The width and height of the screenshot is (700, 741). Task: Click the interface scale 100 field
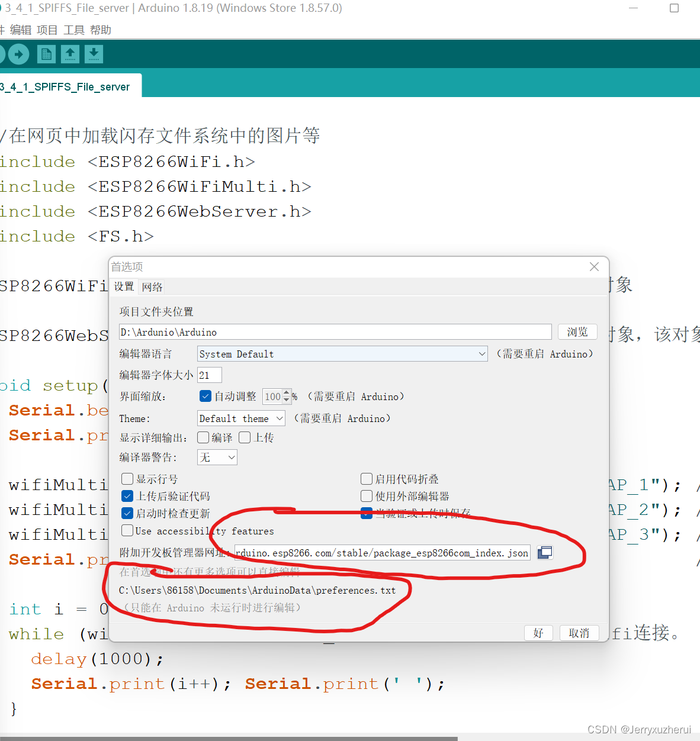point(272,397)
